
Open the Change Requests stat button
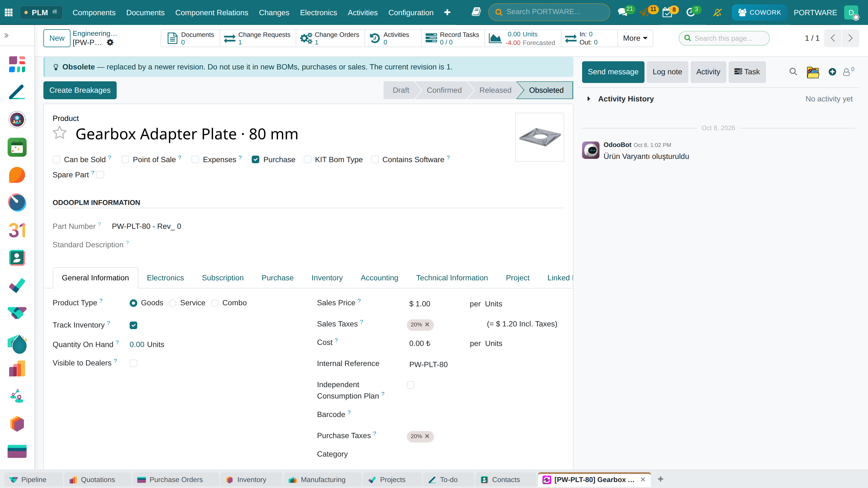pyautogui.click(x=258, y=38)
